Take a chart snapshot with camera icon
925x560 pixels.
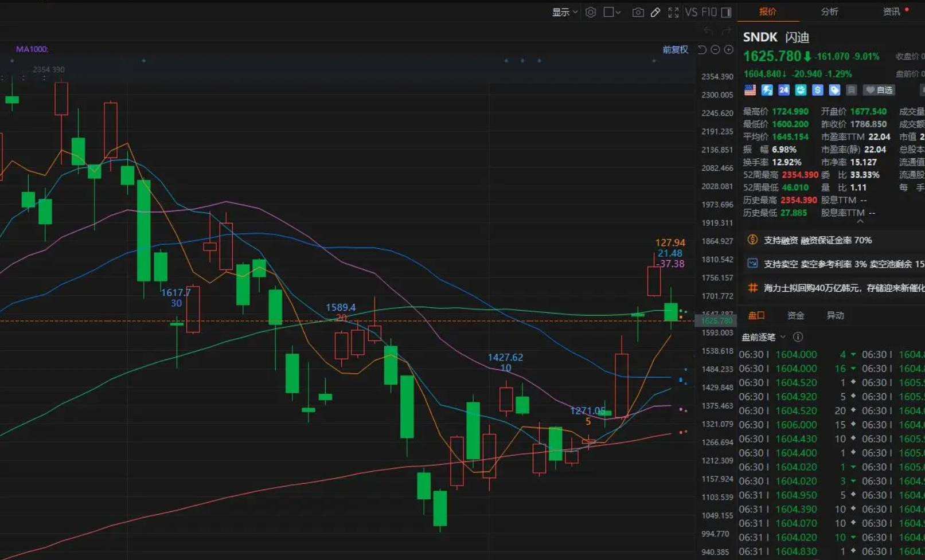[638, 12]
